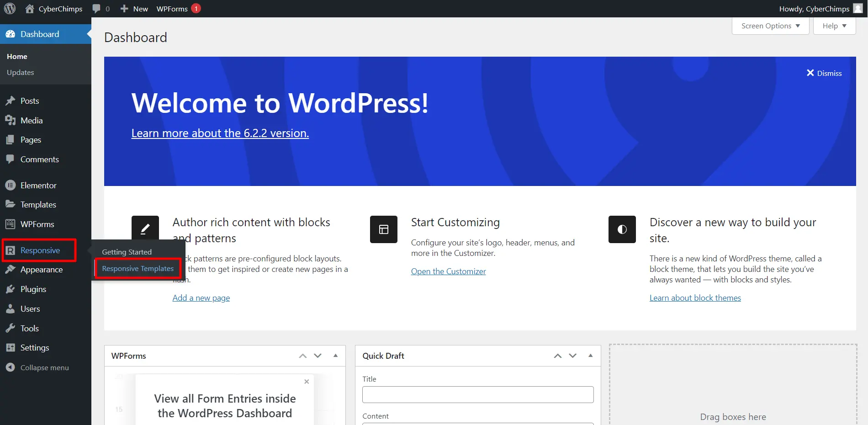The width and height of the screenshot is (868, 425).
Task: Click the WordPress logo in admin bar
Action: click(10, 9)
